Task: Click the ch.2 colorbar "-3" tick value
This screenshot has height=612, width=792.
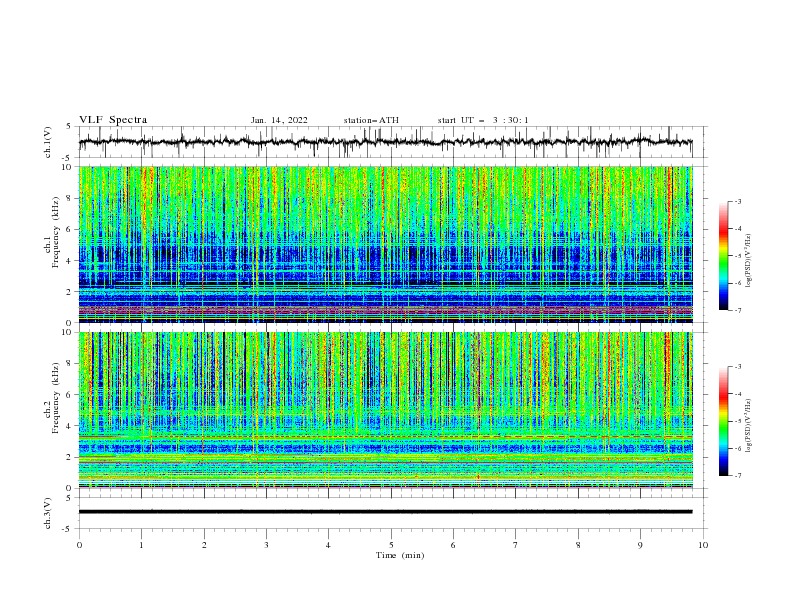Action: (x=737, y=367)
